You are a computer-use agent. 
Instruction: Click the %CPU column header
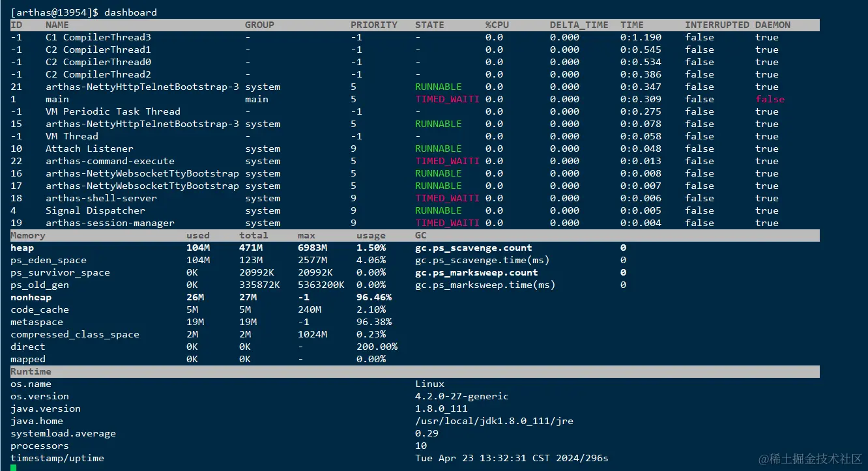tap(497, 25)
